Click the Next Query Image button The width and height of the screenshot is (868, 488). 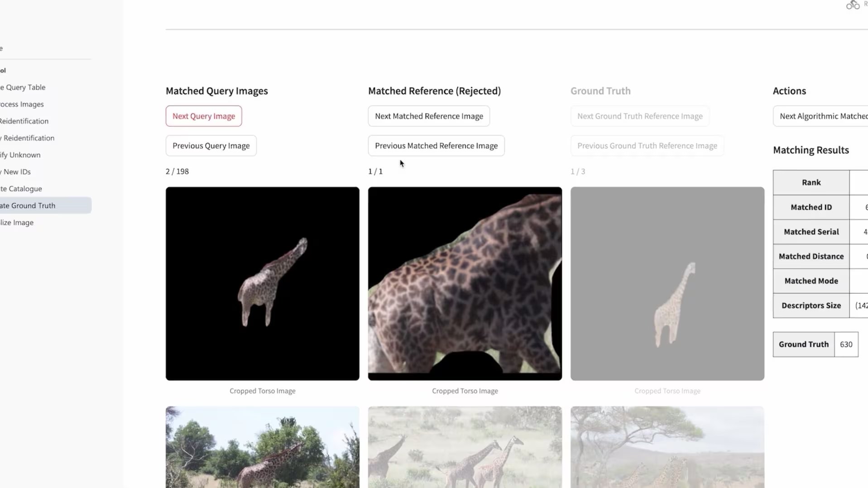coord(204,116)
